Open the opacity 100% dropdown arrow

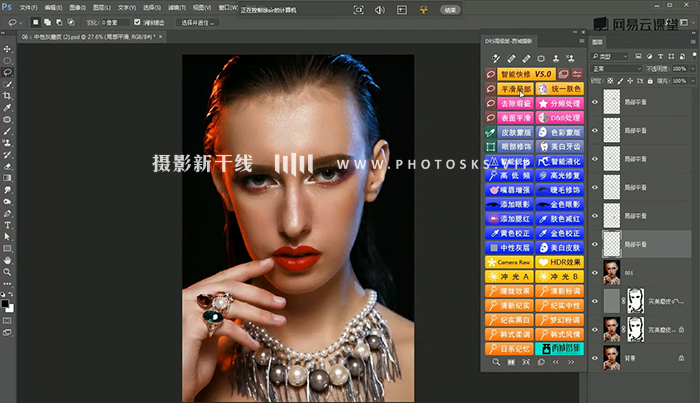pyautogui.click(x=693, y=69)
